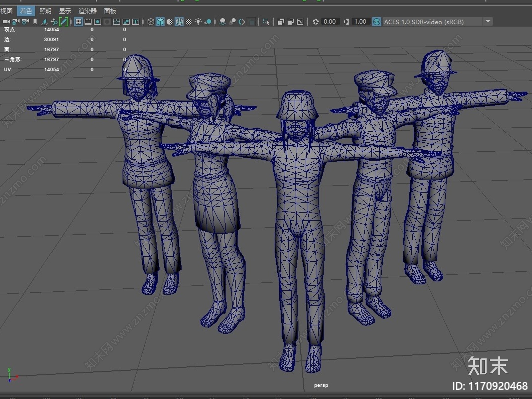
Task: Toggle Screen Space Ambient Occlusion icon
Action: point(223,22)
